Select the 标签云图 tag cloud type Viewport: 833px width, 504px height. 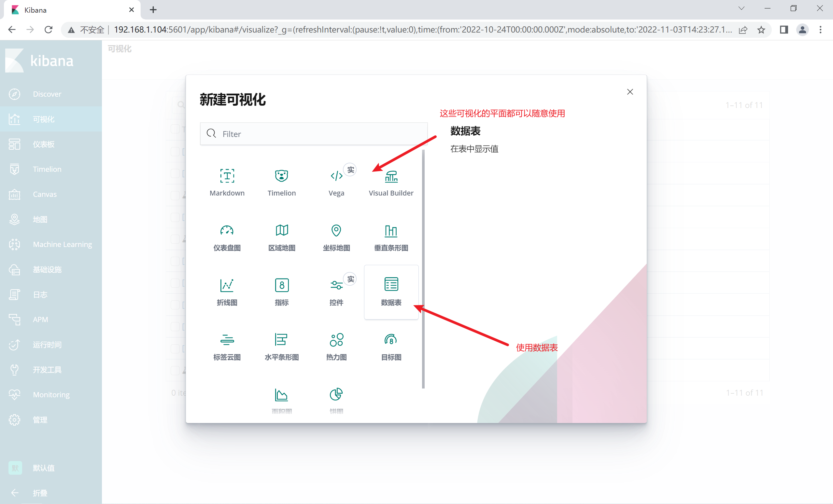[x=227, y=347]
